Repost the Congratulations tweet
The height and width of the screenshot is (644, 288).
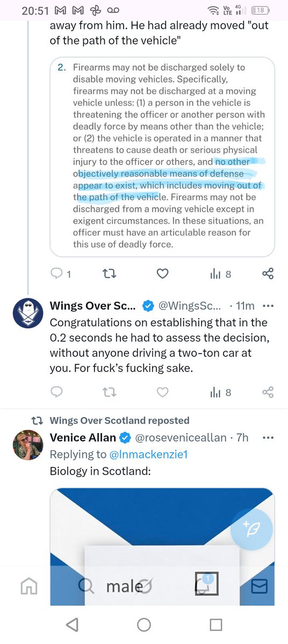click(x=109, y=392)
